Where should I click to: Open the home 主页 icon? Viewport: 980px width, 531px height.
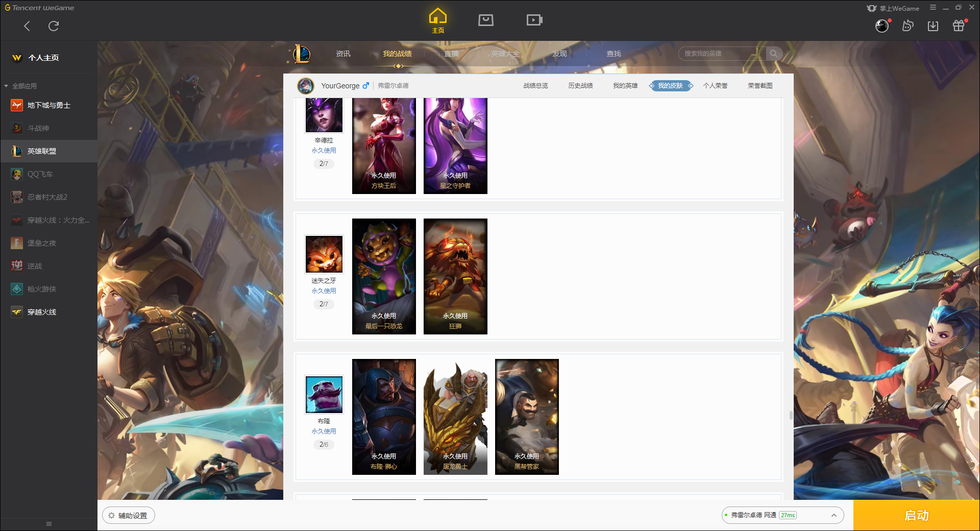pyautogui.click(x=438, y=21)
